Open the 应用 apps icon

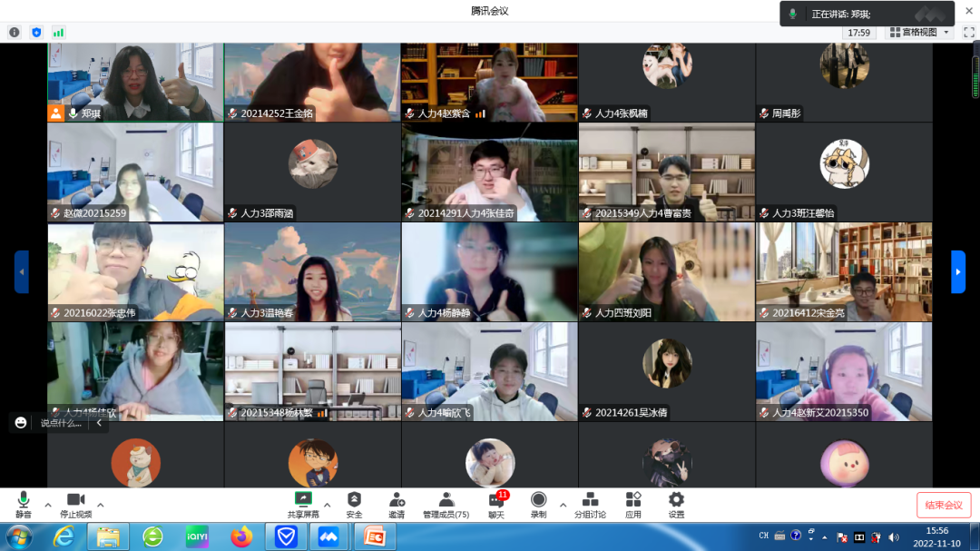(x=632, y=504)
